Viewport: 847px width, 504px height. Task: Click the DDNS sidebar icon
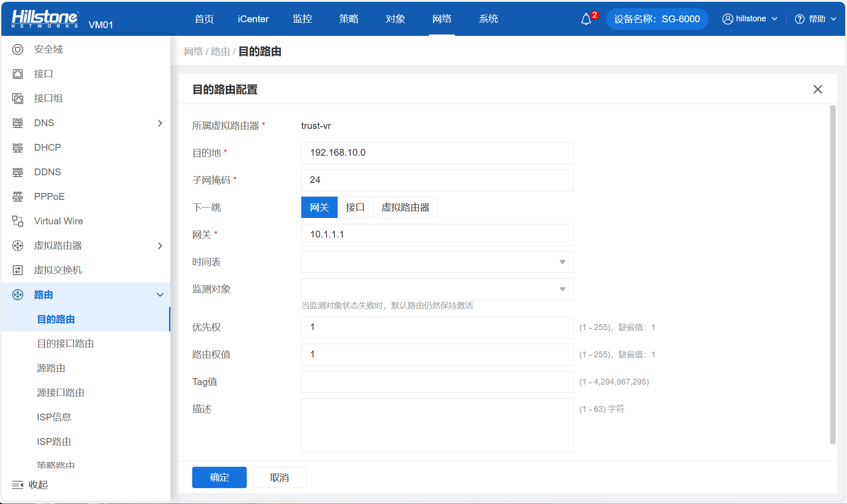click(x=18, y=172)
